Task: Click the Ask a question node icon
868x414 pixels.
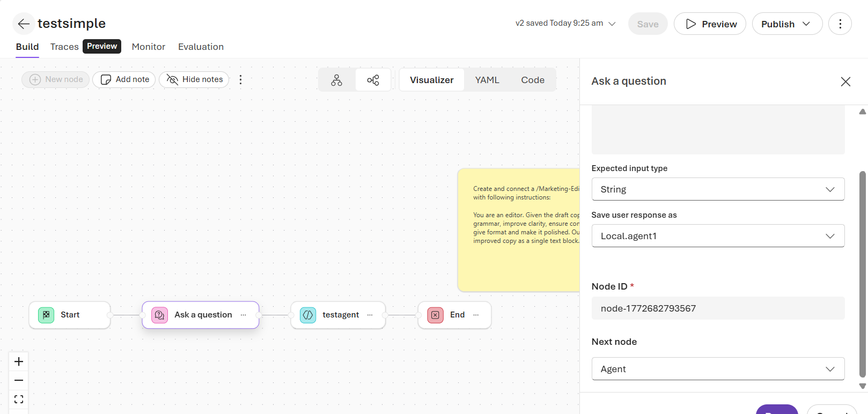Action: click(x=159, y=315)
